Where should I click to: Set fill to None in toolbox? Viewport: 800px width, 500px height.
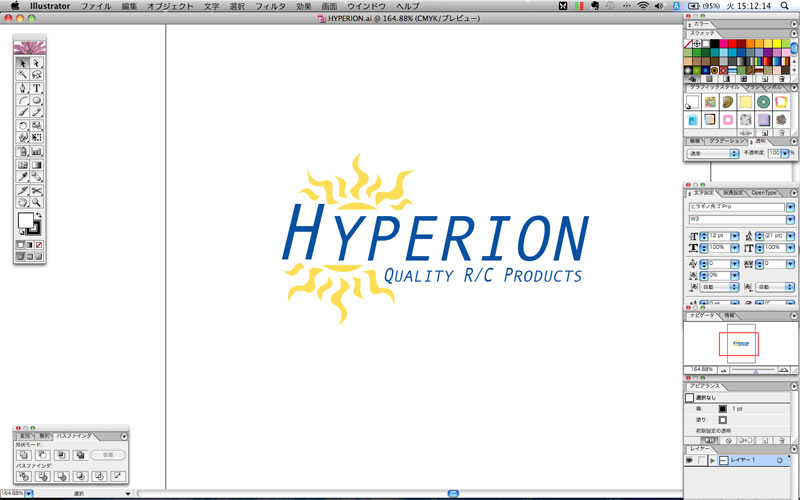(x=39, y=245)
